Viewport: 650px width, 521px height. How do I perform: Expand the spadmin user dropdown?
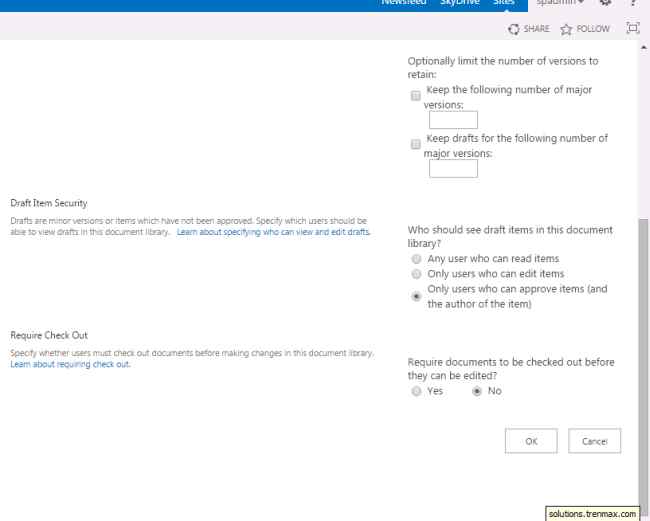(560, 2)
